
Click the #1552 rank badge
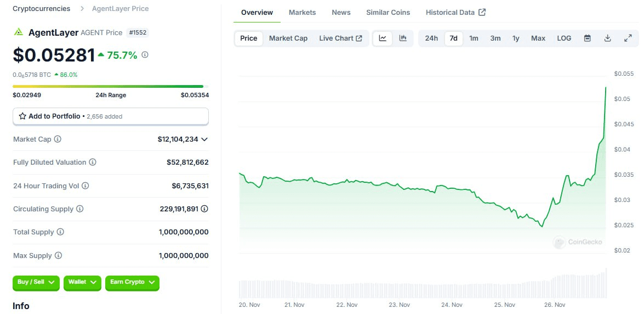138,32
